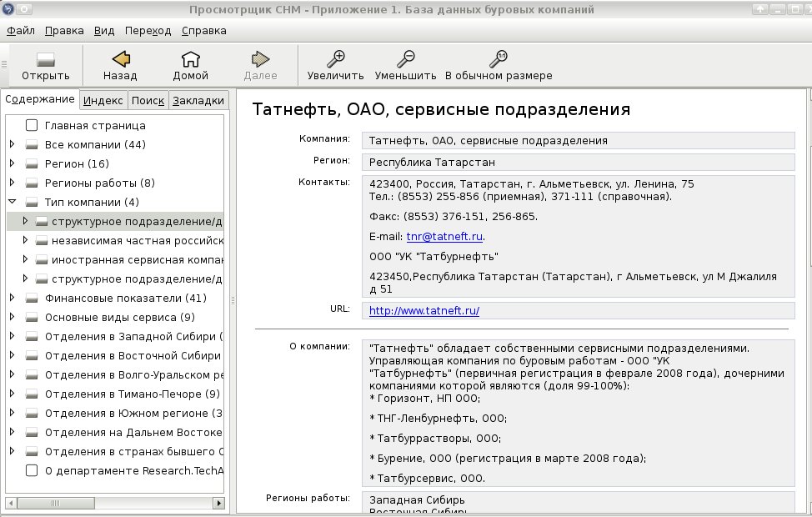Click the window menu icon in title bar
Image resolution: width=812 pixels, height=517 pixels.
pos(8,9)
